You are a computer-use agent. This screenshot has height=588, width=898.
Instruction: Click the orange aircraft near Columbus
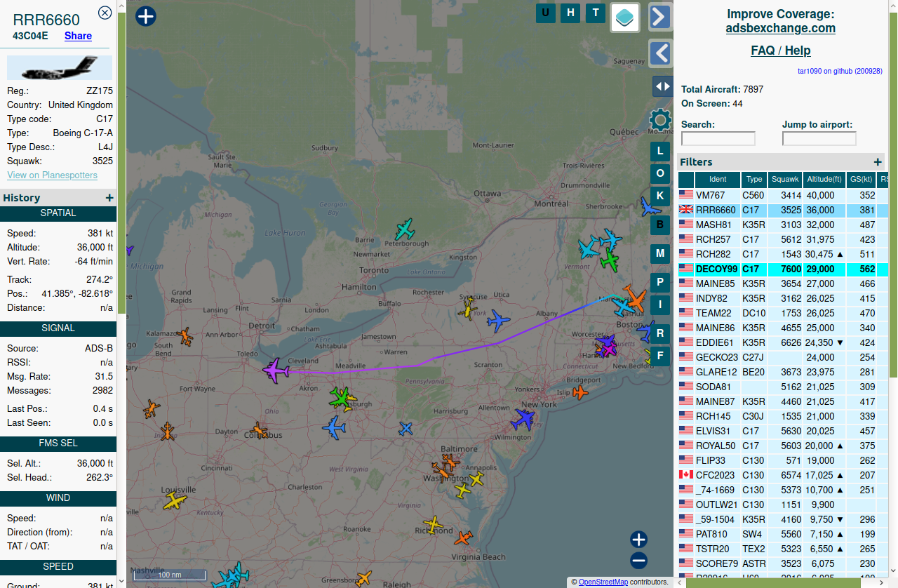point(259,430)
